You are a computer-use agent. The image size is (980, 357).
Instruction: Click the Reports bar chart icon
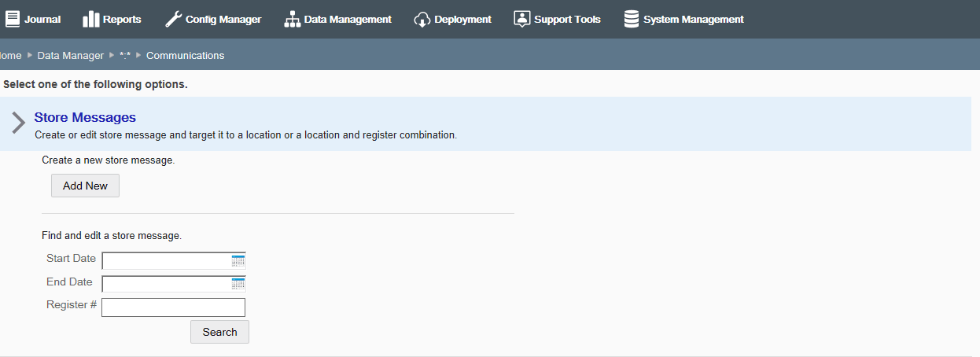coord(90,19)
